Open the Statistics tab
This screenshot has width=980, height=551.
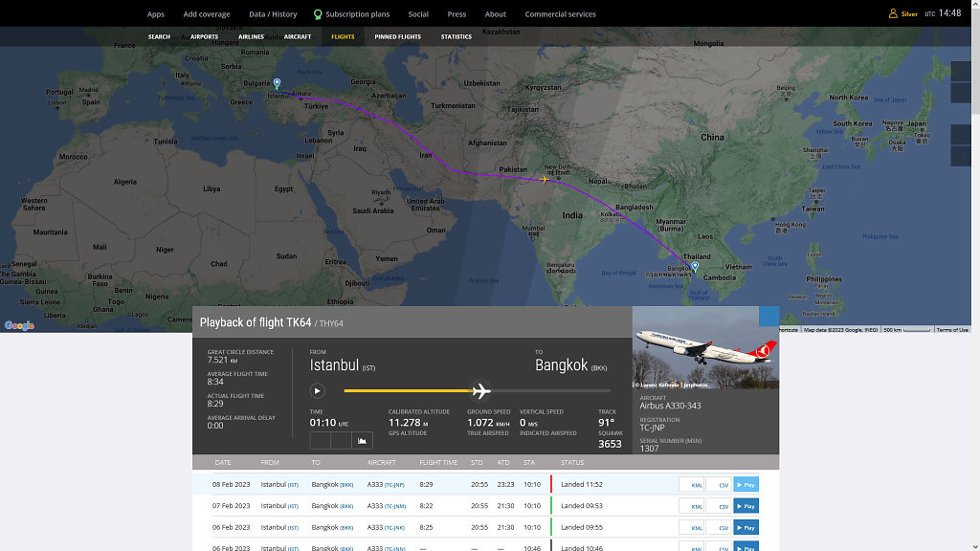[x=456, y=37]
